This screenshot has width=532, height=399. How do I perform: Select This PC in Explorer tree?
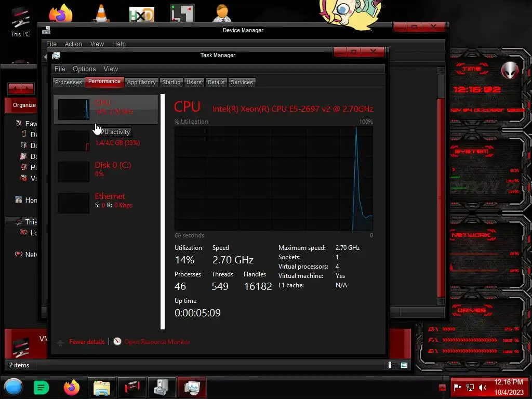[26, 222]
